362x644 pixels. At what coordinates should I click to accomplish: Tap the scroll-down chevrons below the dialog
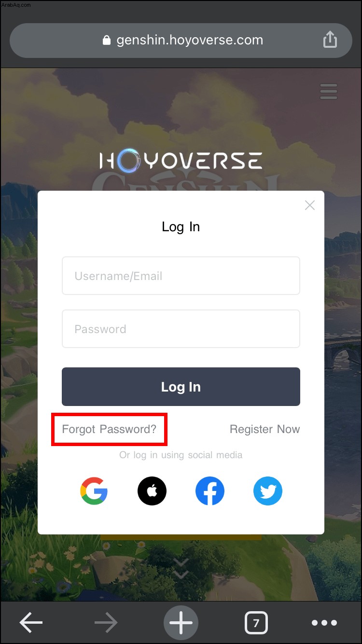pos(181,568)
